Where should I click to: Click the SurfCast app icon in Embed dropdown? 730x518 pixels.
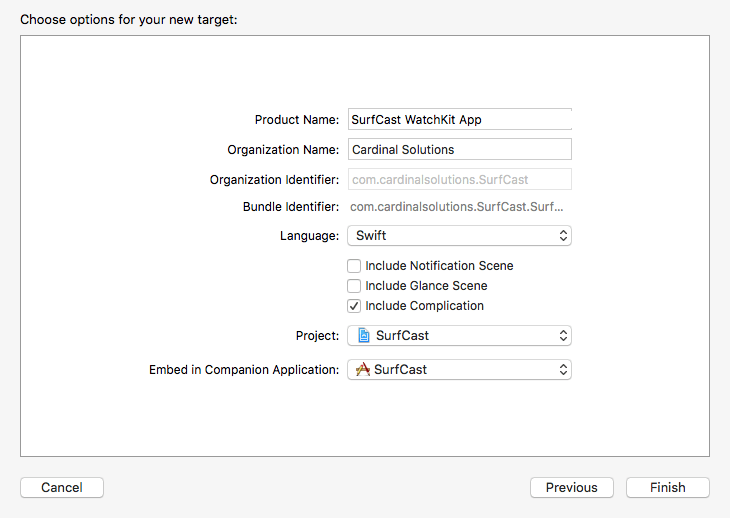363,369
